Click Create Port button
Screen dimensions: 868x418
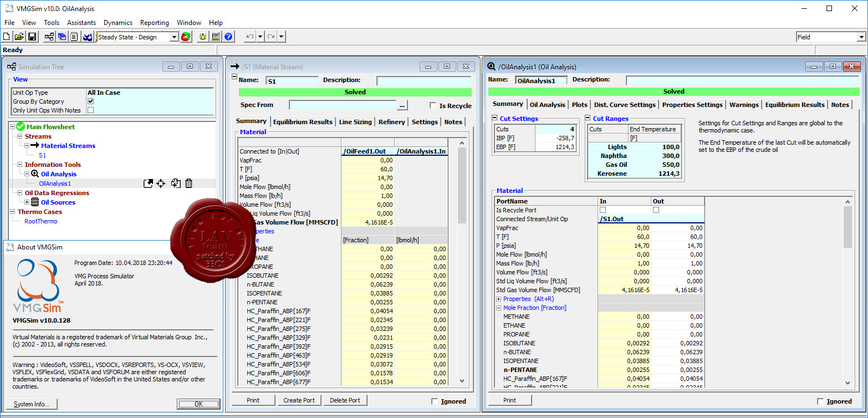299,400
